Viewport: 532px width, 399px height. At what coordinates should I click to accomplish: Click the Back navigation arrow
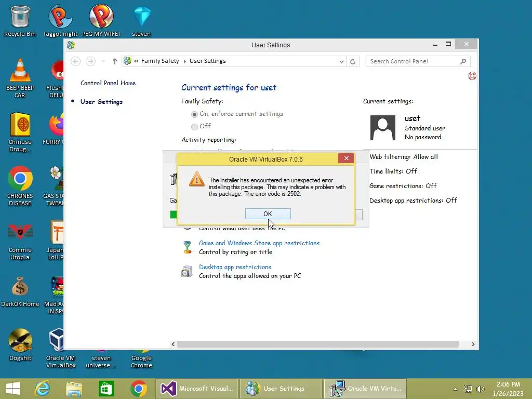(76, 61)
